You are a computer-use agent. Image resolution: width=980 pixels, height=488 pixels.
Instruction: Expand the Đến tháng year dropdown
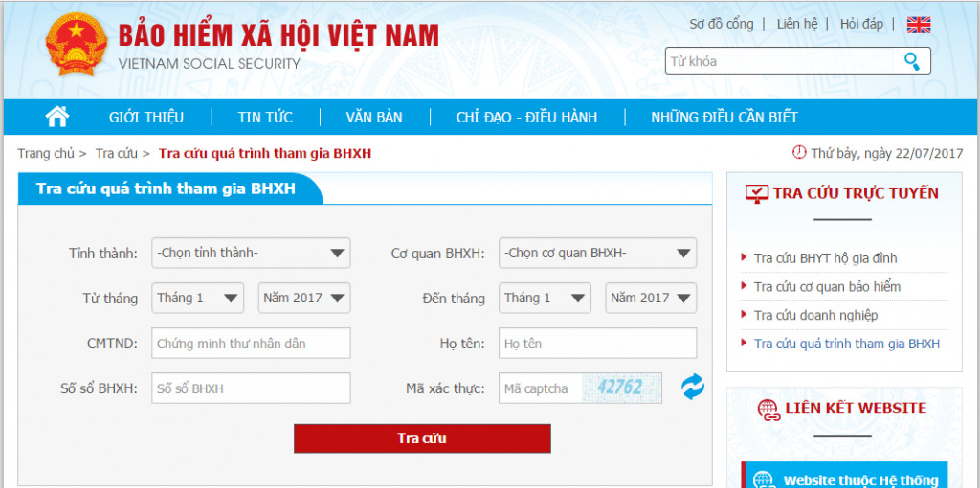[651, 298]
